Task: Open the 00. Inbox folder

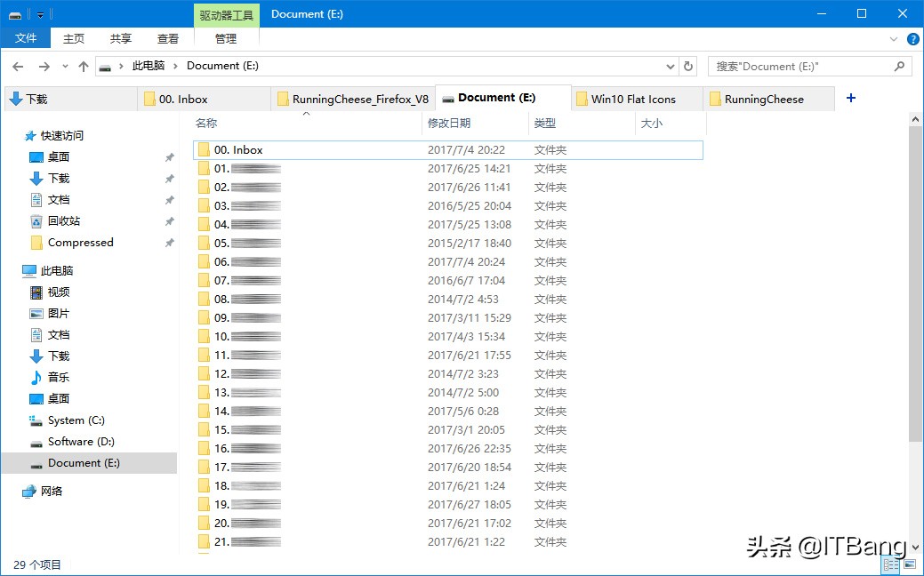Action: pos(240,149)
